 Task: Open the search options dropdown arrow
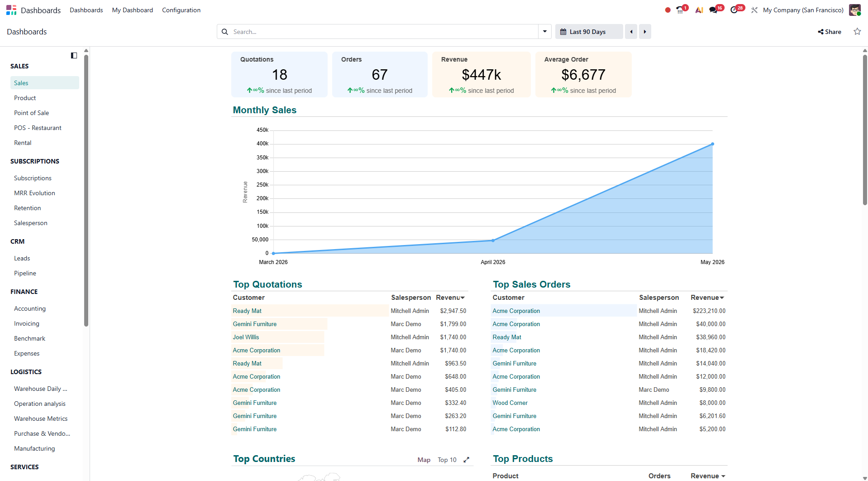click(x=545, y=32)
